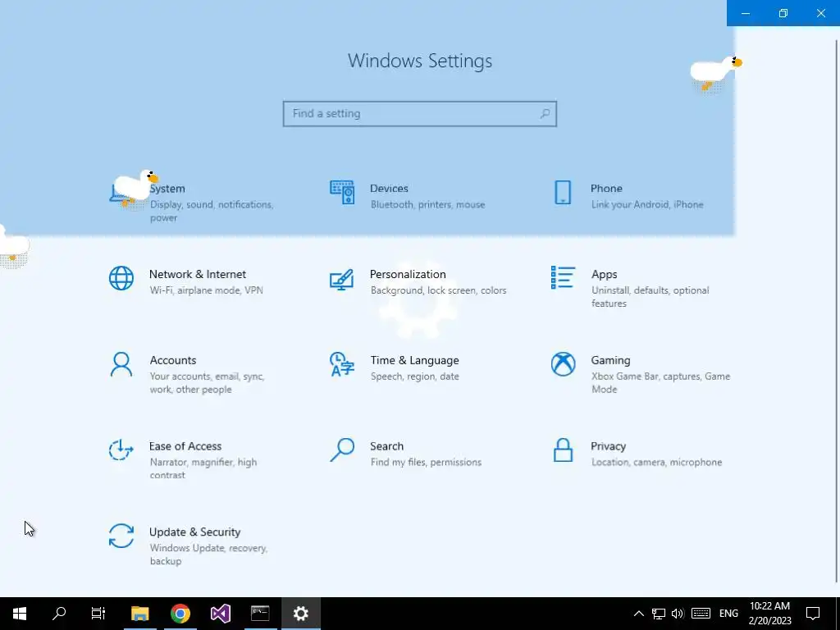This screenshot has height=630, width=840.
Task: Click the Settings gear taskbar icon
Action: coord(300,614)
